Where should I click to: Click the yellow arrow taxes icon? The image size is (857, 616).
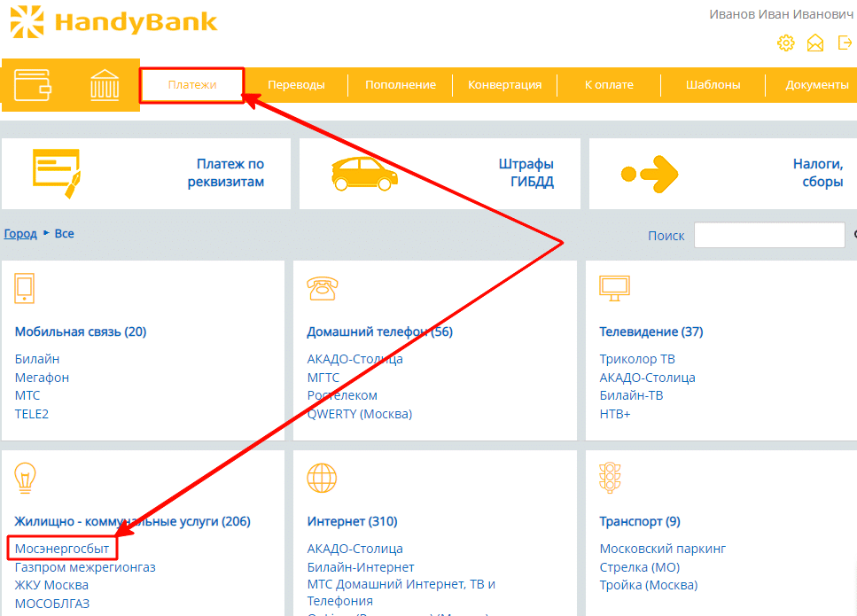(650, 174)
